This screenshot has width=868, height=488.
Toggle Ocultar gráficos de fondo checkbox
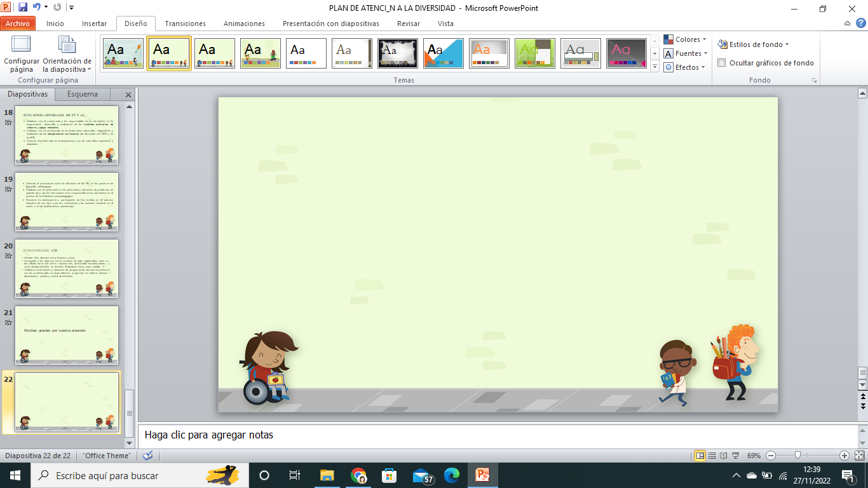tap(722, 63)
